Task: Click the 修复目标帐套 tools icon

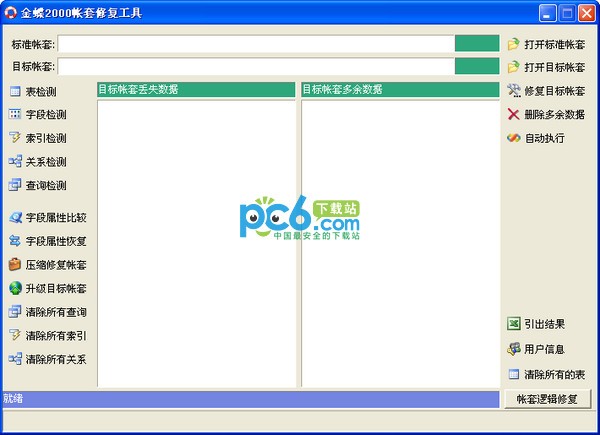Action: pyautogui.click(x=514, y=91)
